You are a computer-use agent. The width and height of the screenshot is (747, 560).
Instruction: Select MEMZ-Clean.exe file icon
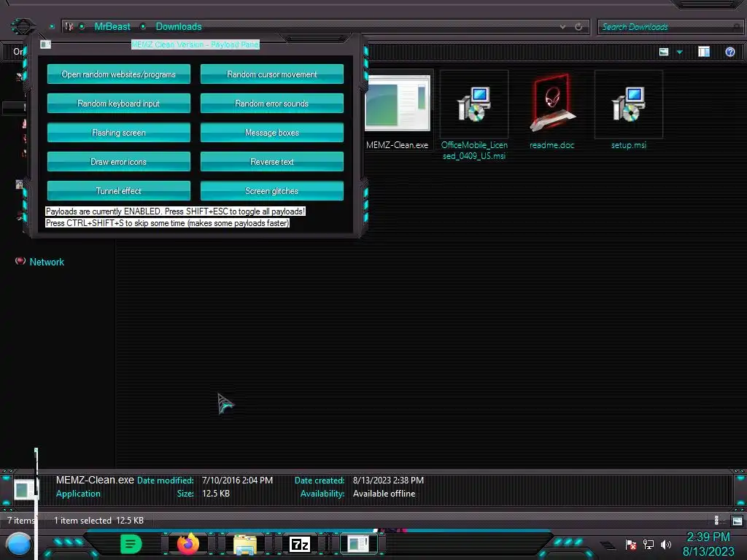[x=398, y=104]
